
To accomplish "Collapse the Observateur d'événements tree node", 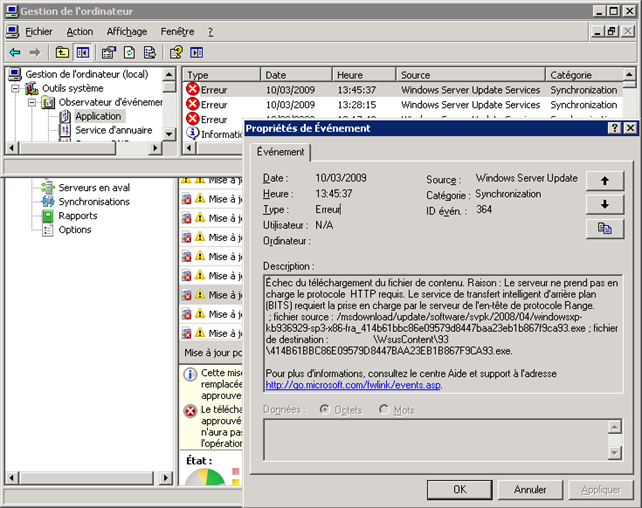I will click(32, 102).
